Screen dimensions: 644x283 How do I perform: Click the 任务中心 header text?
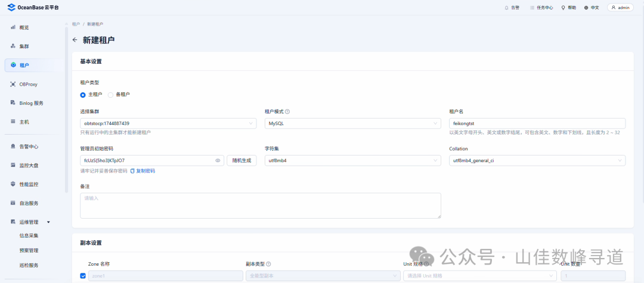click(x=544, y=7)
